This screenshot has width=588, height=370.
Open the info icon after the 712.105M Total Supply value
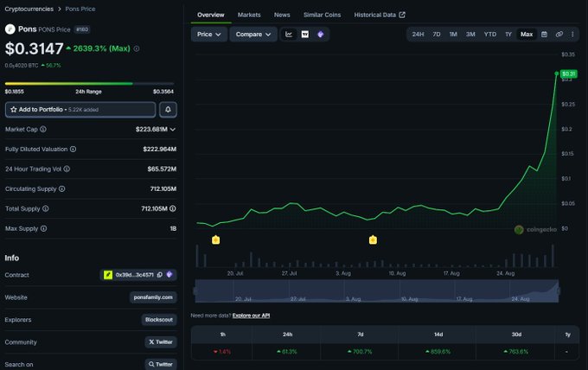coord(172,209)
